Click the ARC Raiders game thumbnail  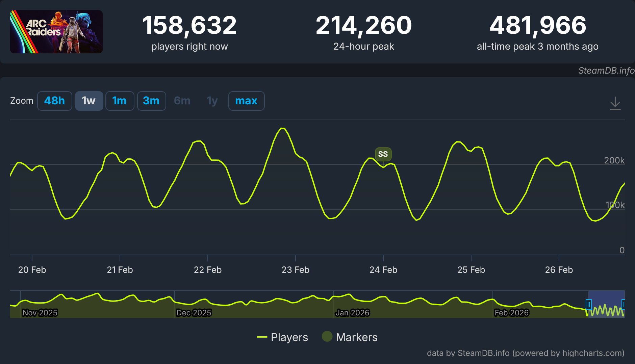[x=56, y=32]
